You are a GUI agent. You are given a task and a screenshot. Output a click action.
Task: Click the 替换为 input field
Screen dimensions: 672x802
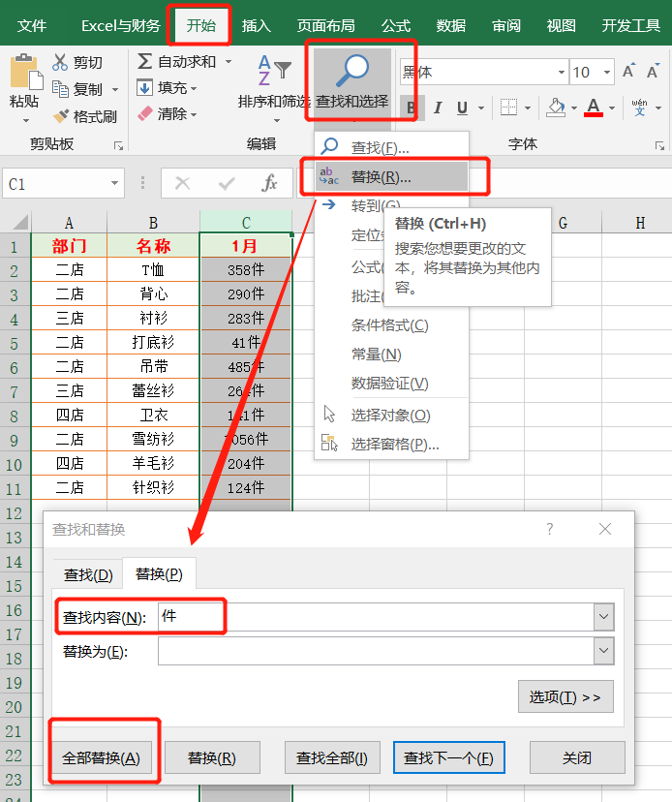pos(376,651)
